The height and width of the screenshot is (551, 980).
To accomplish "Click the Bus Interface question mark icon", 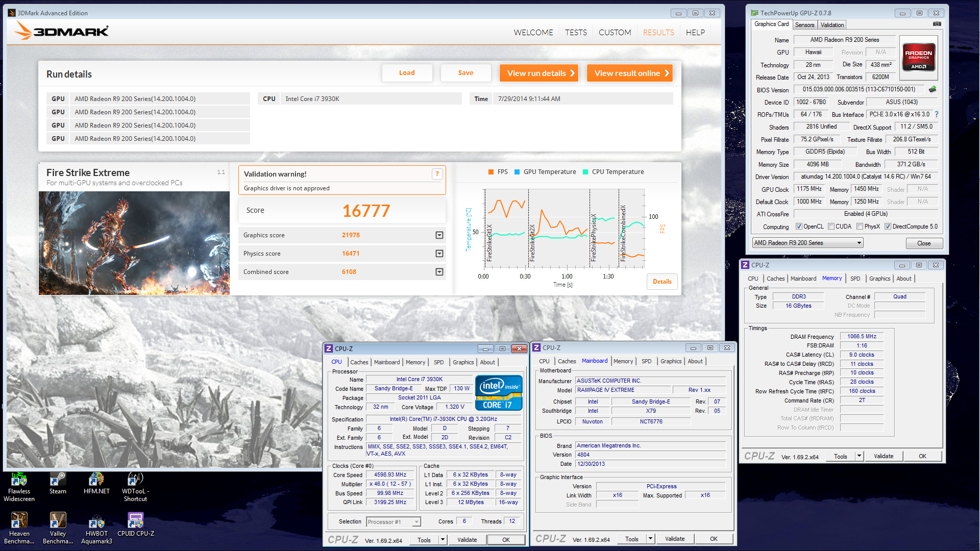I will 937,114.
